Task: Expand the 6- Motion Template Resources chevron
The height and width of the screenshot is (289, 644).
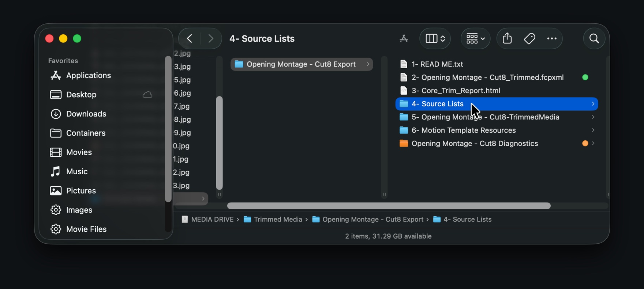Action: coord(593,130)
